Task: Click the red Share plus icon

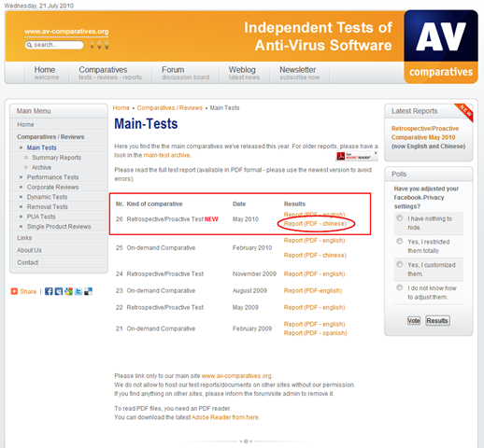Action: pos(14,291)
